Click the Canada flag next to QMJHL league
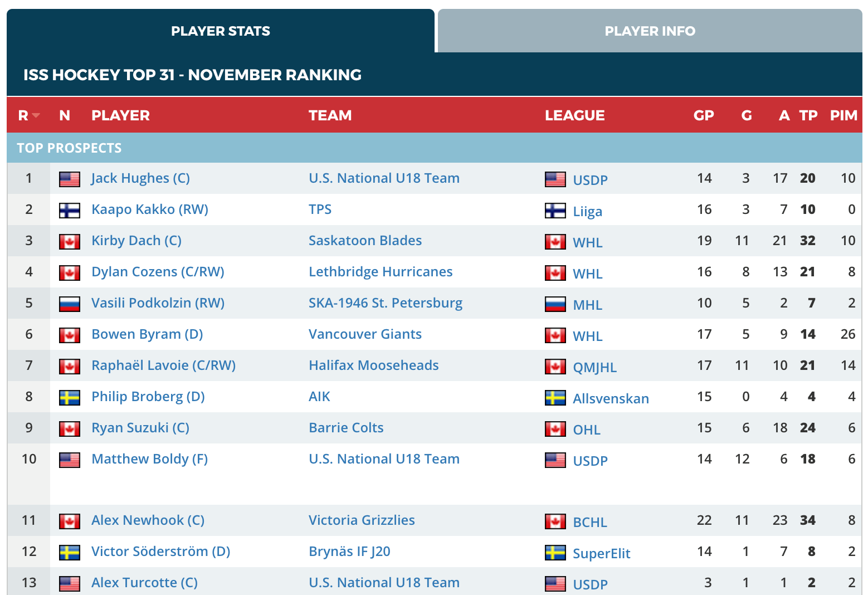 point(555,366)
